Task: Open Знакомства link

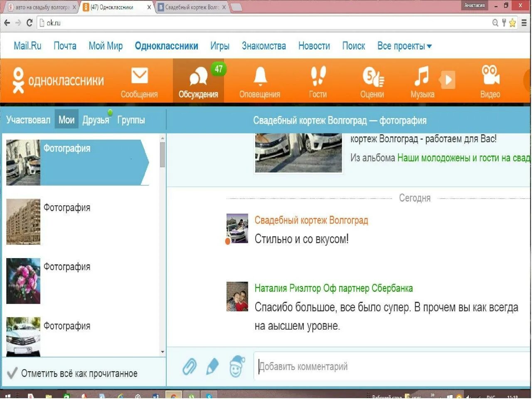Action: click(264, 46)
